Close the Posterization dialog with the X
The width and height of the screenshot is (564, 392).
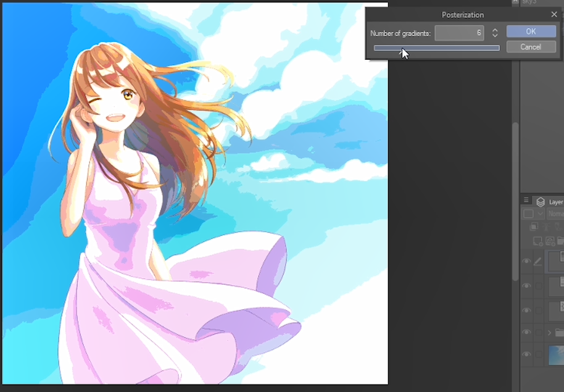pos(554,14)
